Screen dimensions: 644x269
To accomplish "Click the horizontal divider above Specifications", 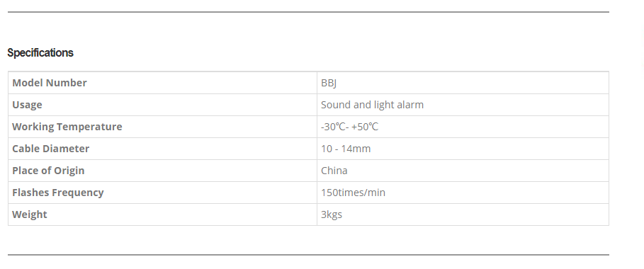I will (308, 12).
